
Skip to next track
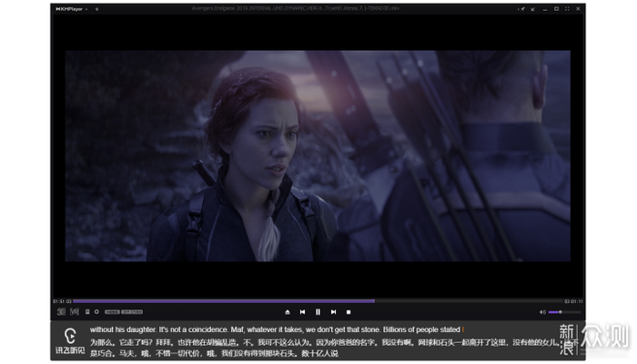[334, 312]
